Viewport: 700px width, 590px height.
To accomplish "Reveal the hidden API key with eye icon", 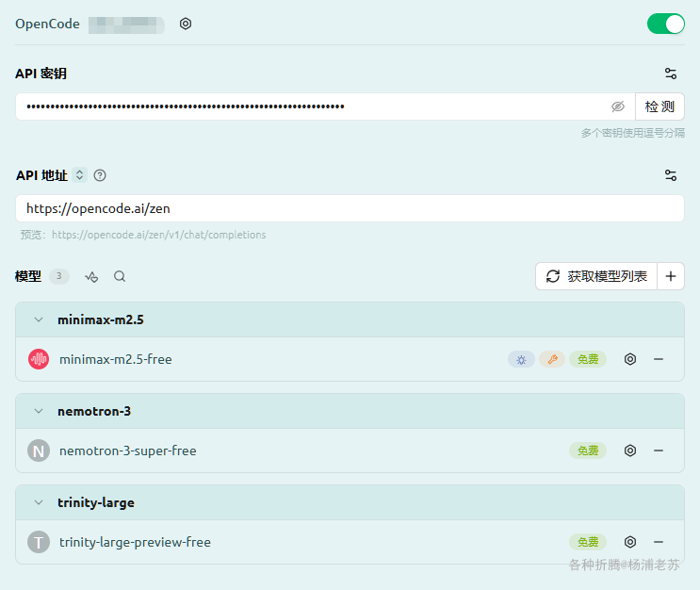I will click(618, 107).
